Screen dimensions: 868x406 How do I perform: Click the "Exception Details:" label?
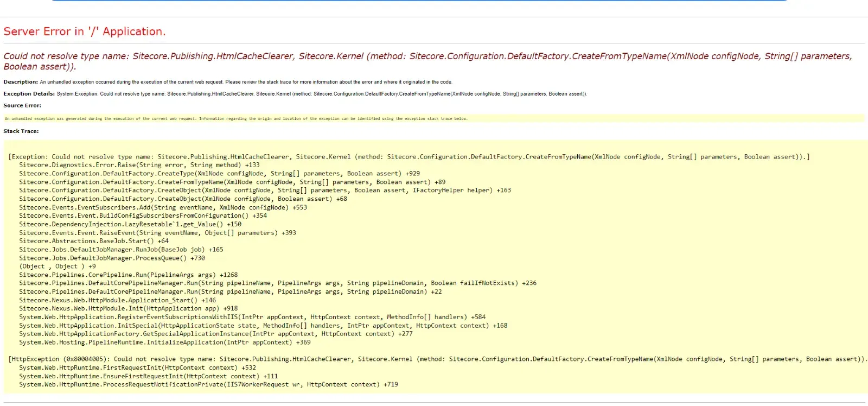tap(29, 94)
